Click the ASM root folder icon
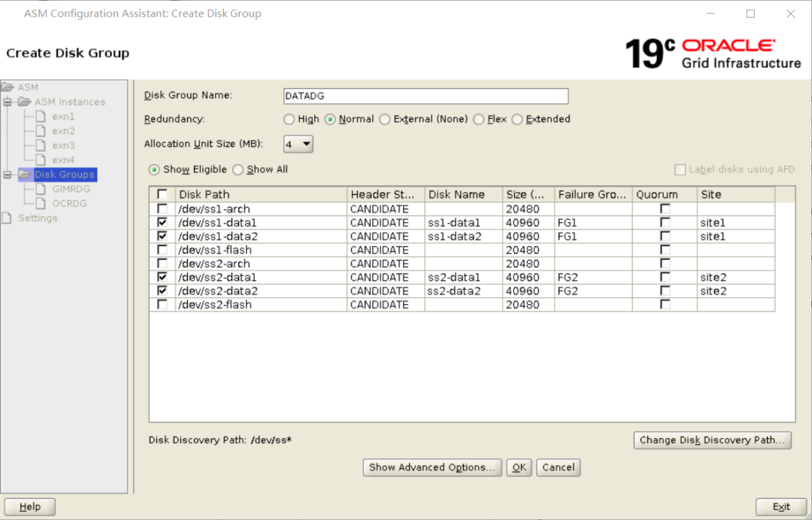 click(8, 87)
